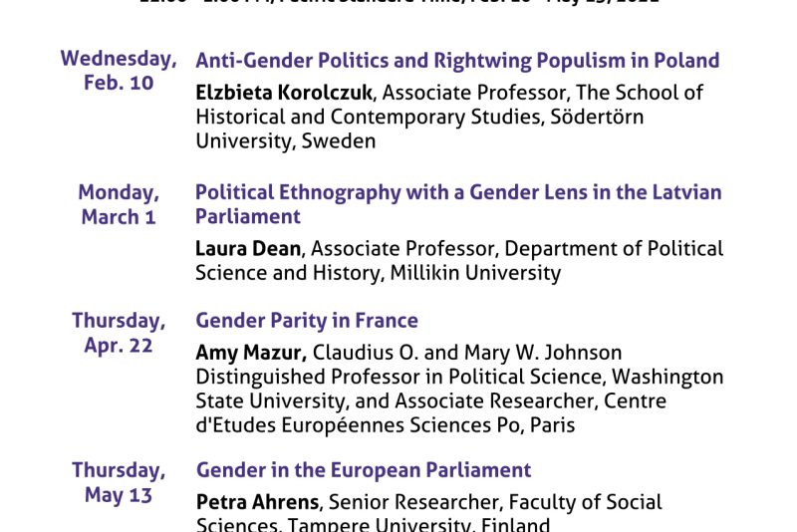Select the Wednesday, Feb. 10 date
The width and height of the screenshot is (797, 532).
point(119,70)
